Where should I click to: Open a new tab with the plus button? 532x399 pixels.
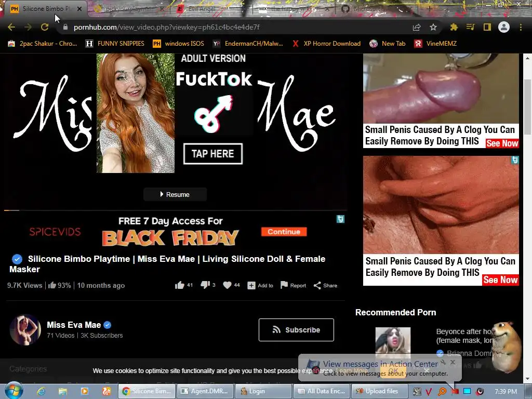(430, 9)
